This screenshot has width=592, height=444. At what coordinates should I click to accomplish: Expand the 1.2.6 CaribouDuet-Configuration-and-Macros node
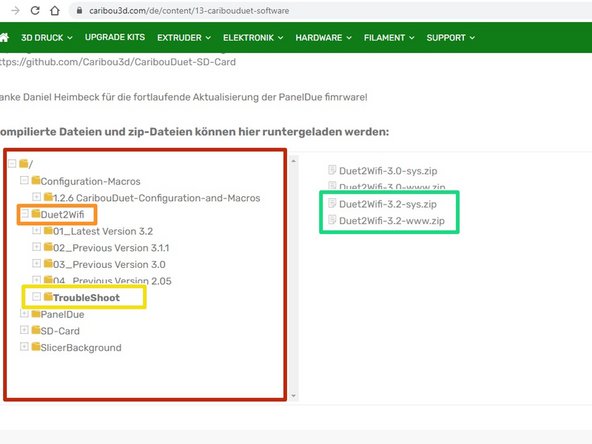coord(36,197)
